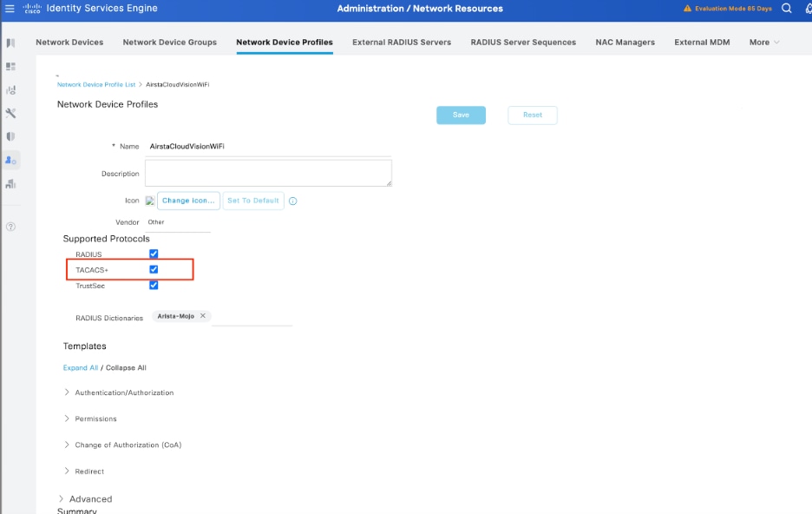Image resolution: width=812 pixels, height=514 pixels.
Task: Click into the Description text area
Action: pos(268,173)
